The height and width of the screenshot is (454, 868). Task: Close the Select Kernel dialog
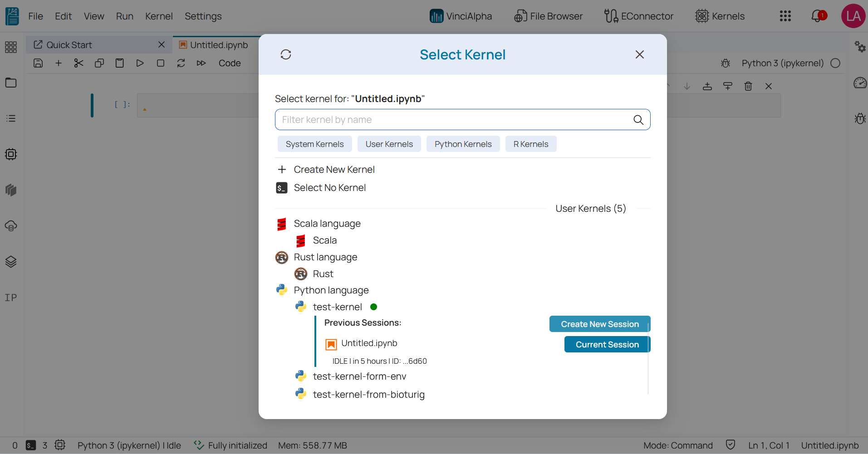pyautogui.click(x=640, y=54)
